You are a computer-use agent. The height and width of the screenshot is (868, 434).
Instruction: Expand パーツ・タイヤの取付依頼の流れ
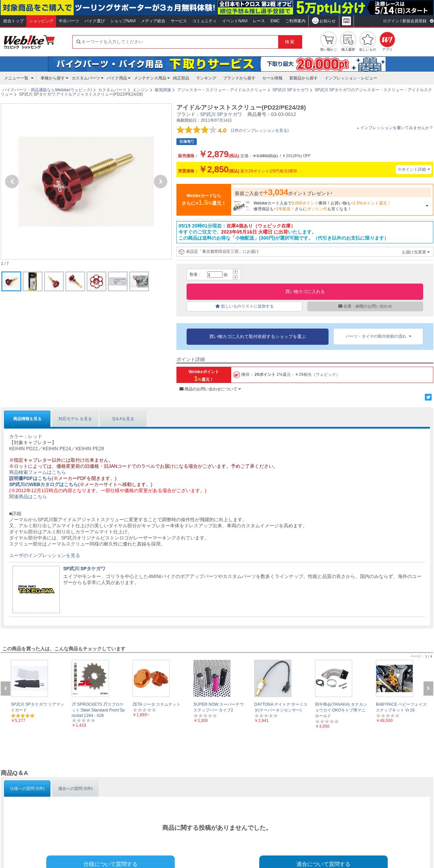coord(378,337)
